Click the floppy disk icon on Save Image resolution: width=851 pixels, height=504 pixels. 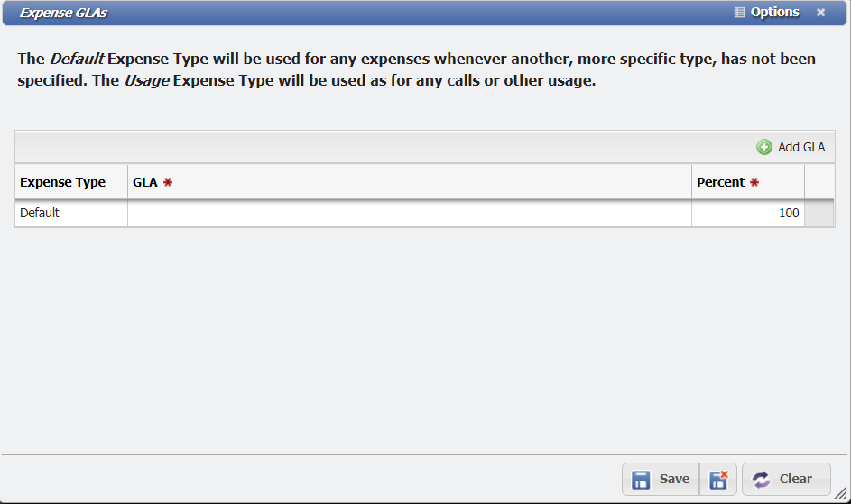[641, 480]
